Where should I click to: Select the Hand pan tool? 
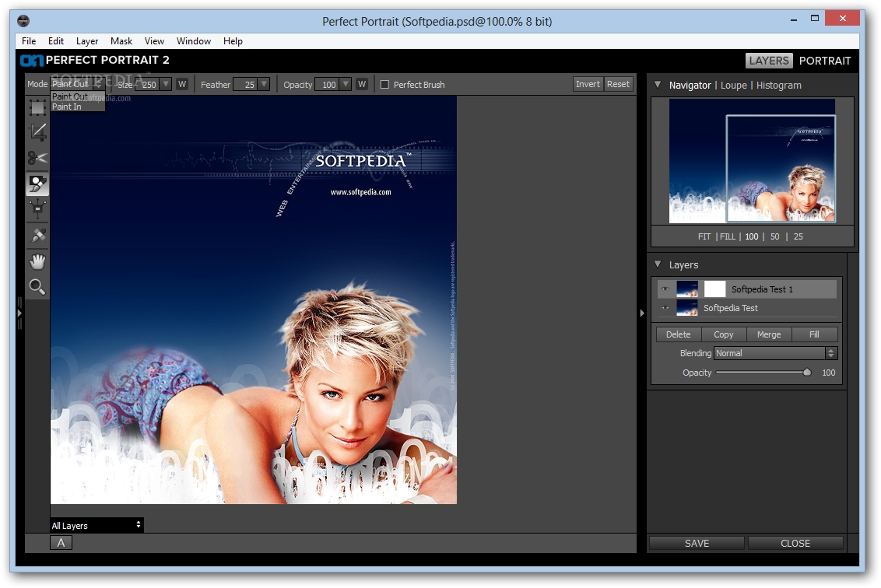(37, 261)
